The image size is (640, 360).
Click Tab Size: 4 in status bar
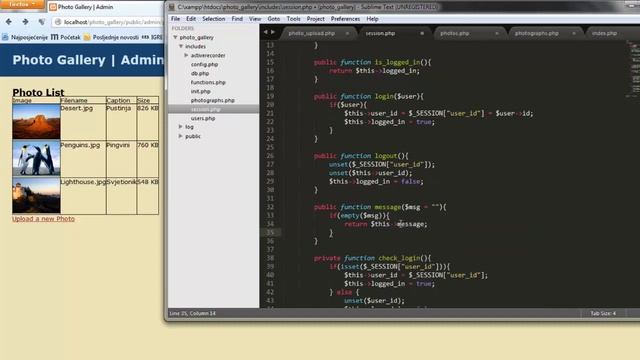click(x=602, y=313)
